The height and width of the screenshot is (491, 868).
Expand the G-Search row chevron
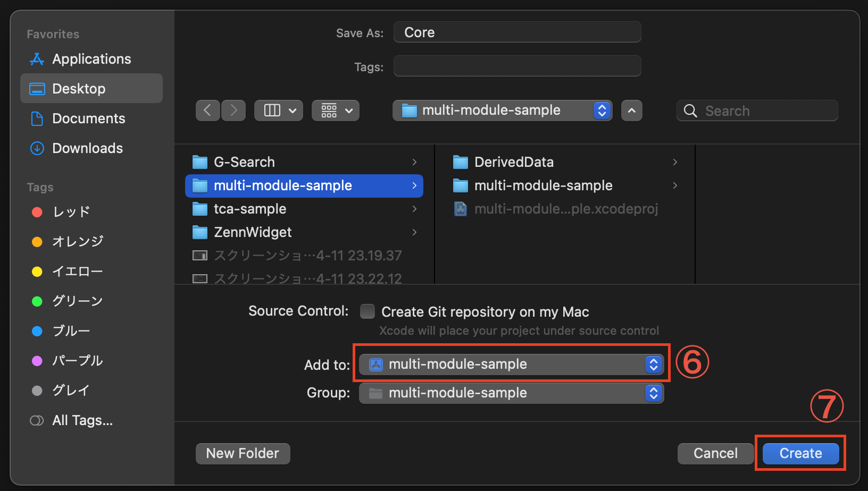(414, 162)
